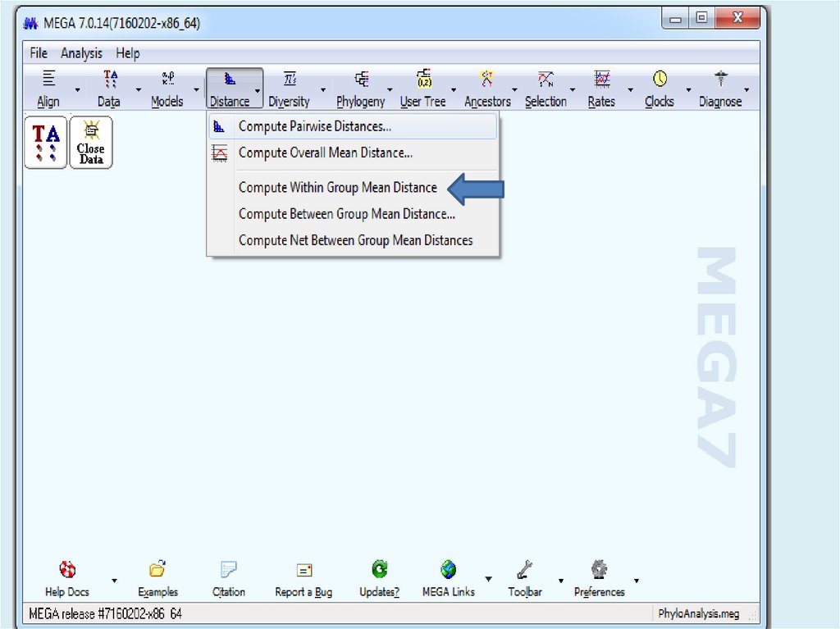Click the Ancestors toolbar icon

486,78
